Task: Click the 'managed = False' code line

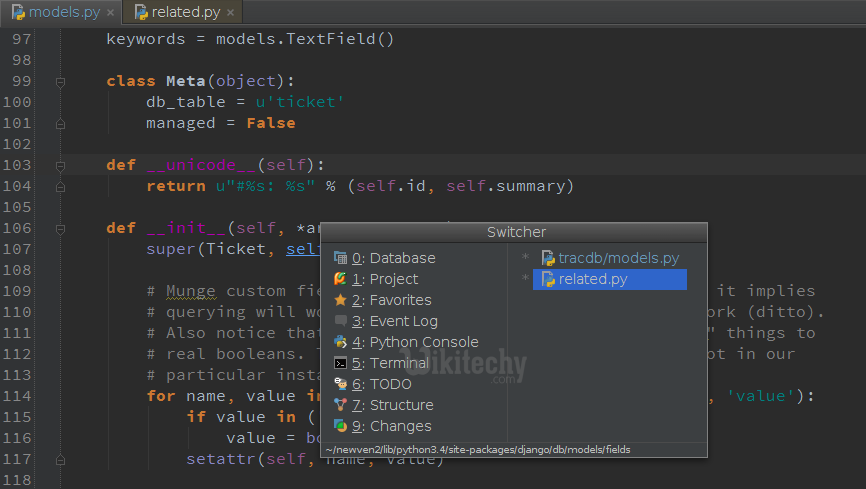Action: tap(220, 123)
